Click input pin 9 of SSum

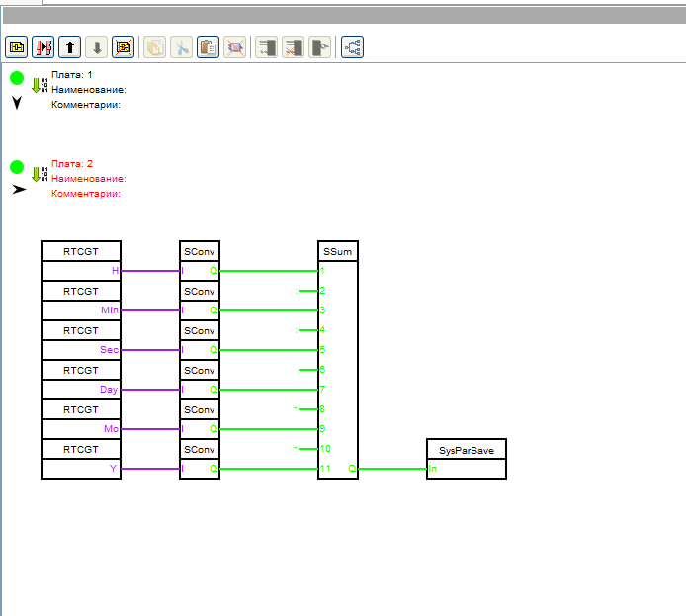click(322, 429)
